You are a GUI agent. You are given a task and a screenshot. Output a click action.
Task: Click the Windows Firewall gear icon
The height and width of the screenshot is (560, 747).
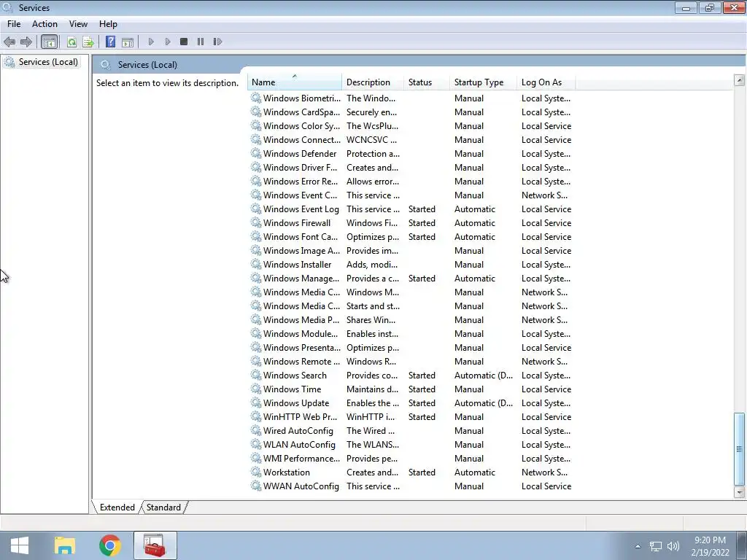(x=256, y=222)
